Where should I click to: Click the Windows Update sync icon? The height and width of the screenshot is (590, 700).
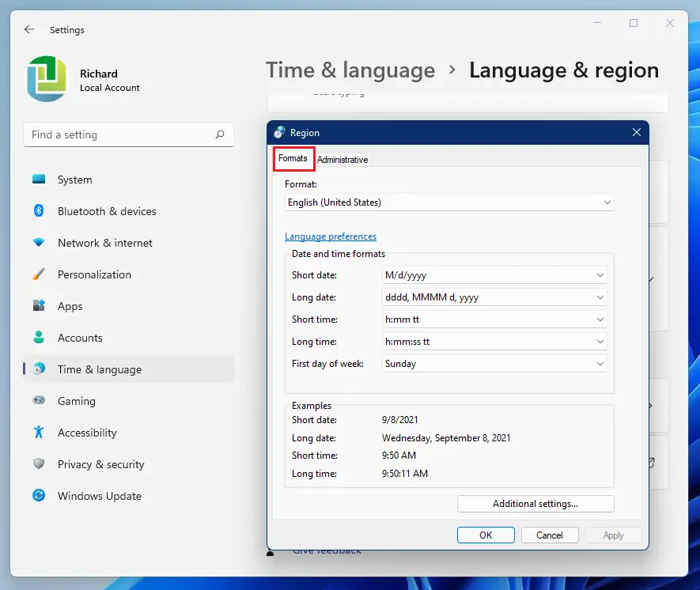pyautogui.click(x=39, y=495)
